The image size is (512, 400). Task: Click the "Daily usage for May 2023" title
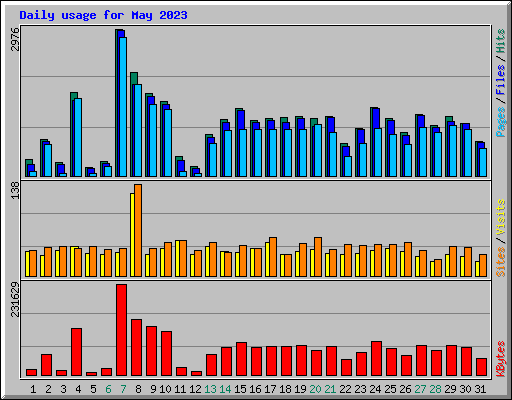pos(103,15)
